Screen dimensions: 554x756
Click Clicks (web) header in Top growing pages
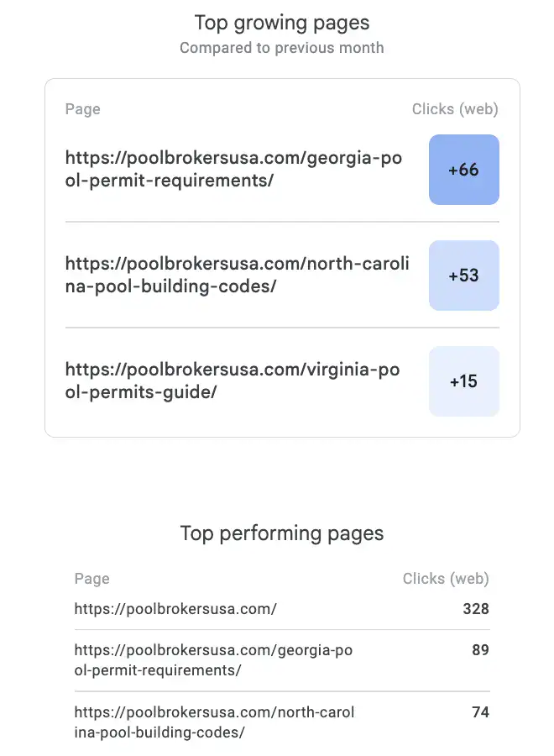click(x=455, y=109)
